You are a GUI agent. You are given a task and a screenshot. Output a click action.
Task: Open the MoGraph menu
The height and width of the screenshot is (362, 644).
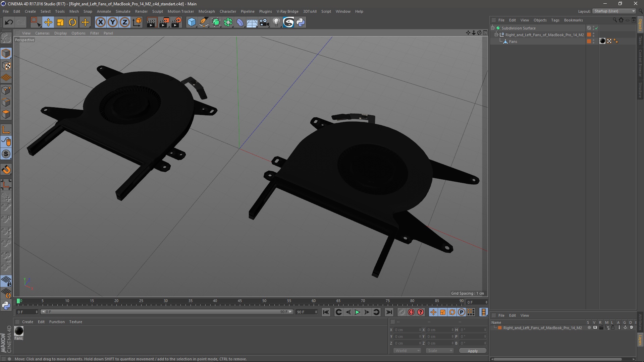207,11
